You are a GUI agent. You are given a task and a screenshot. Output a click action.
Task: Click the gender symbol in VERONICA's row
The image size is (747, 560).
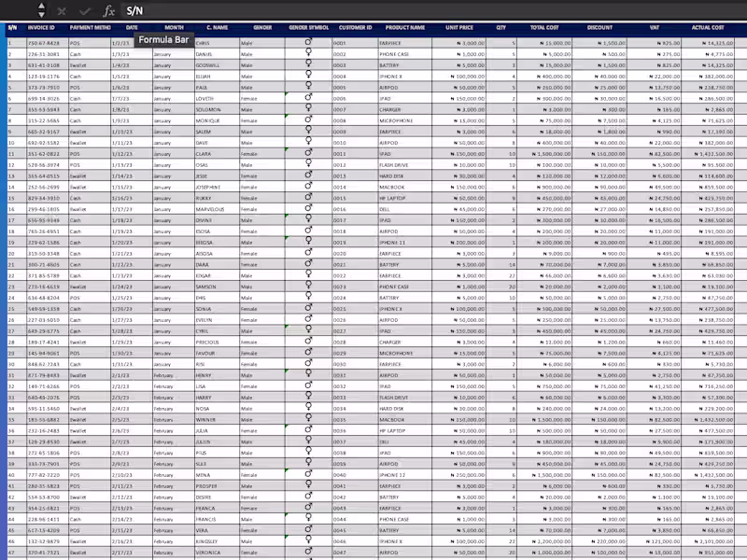(x=309, y=552)
